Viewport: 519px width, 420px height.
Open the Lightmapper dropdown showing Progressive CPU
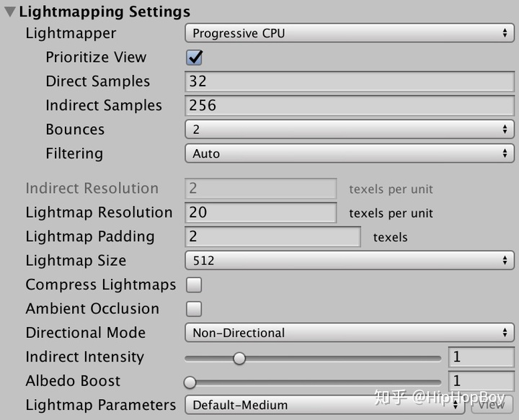point(350,32)
